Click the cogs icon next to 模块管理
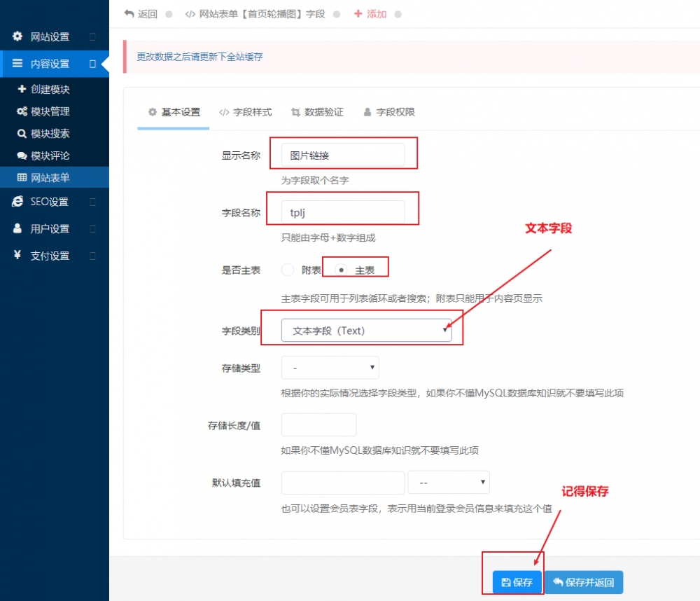 click(x=22, y=111)
